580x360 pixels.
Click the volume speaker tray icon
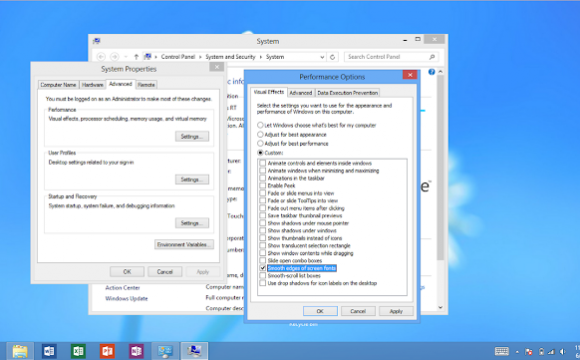pos(563,351)
